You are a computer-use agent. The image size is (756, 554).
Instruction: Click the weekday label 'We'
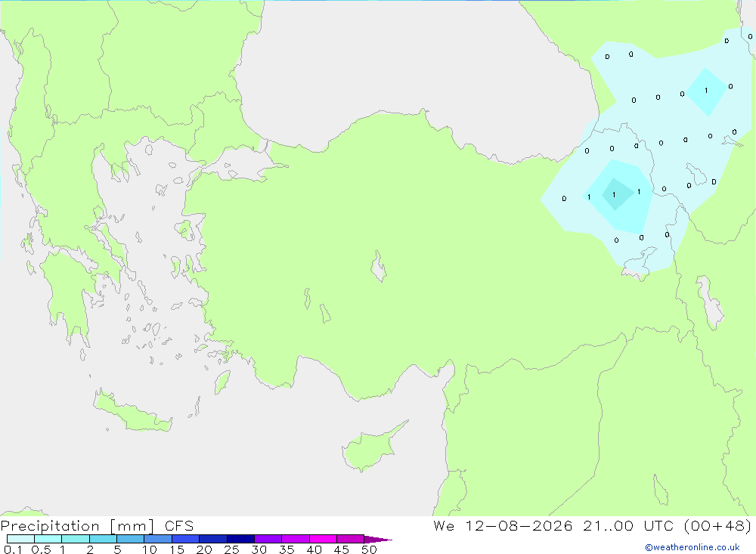tap(444, 525)
